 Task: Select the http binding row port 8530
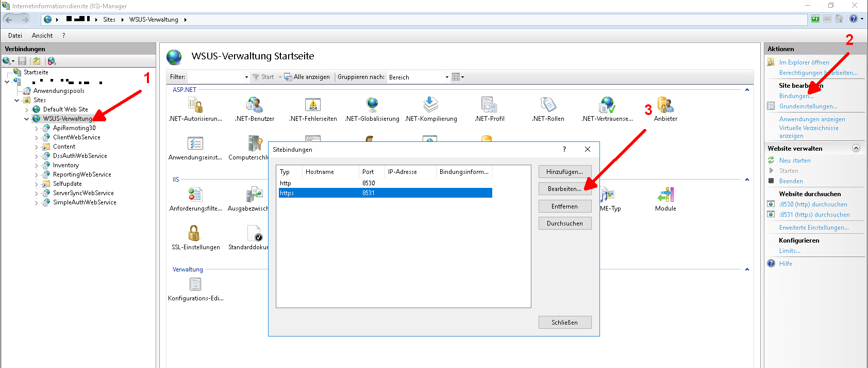click(x=369, y=183)
